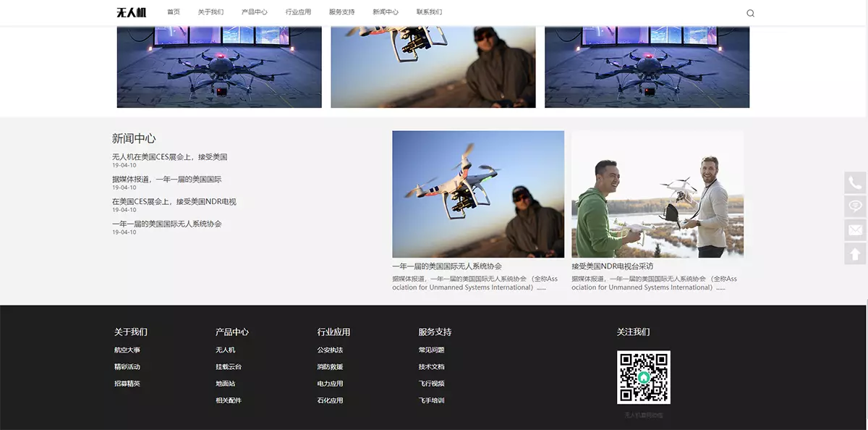Click the QR code under 关注我们

pos(643,377)
